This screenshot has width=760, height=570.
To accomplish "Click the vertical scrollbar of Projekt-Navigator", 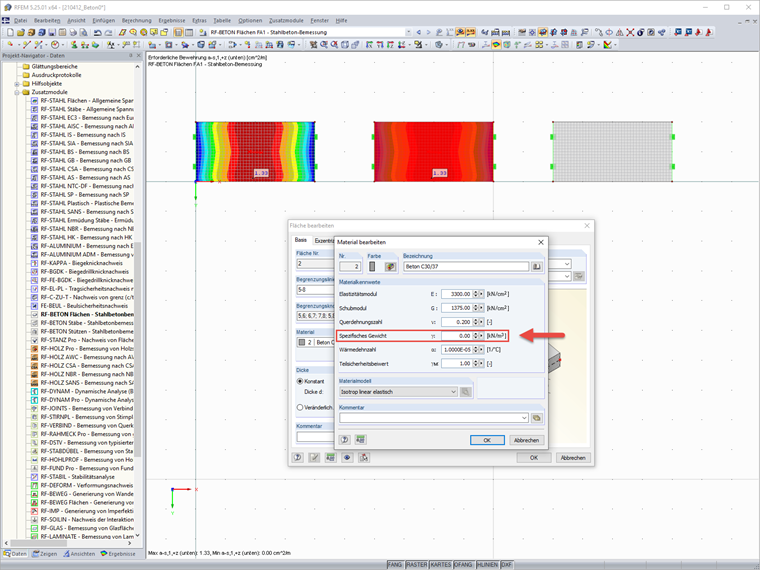I will pyautogui.click(x=138, y=349).
